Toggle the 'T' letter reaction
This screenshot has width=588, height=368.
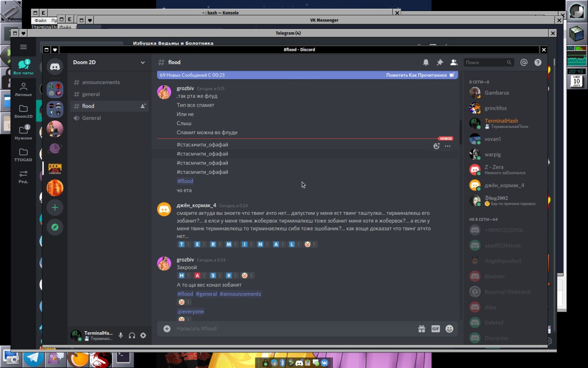[184, 244]
